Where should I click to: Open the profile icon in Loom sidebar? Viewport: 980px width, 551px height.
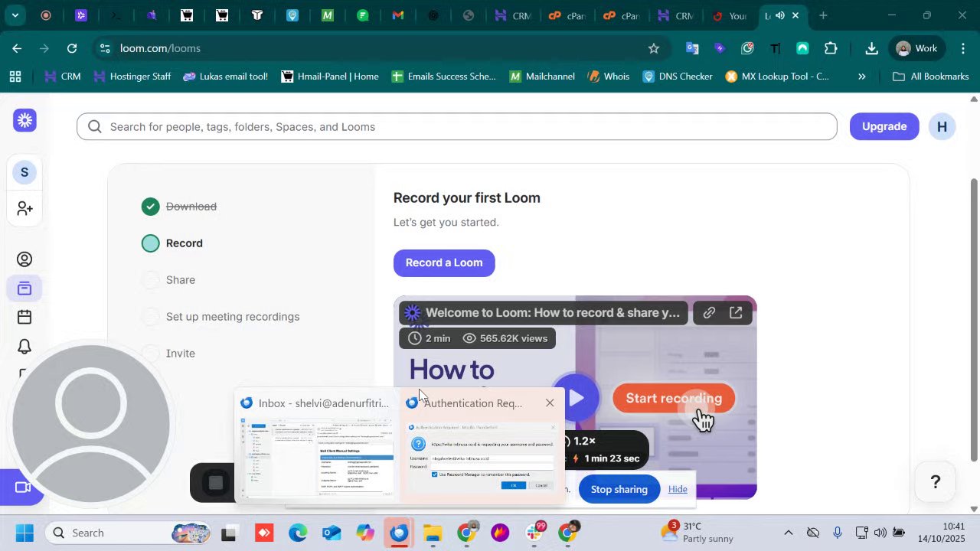24,259
